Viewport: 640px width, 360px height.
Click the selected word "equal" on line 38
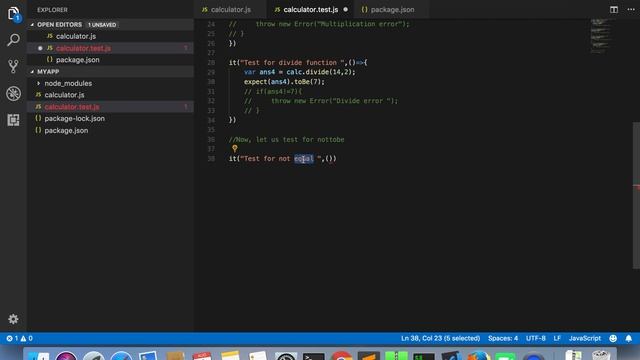click(x=304, y=158)
